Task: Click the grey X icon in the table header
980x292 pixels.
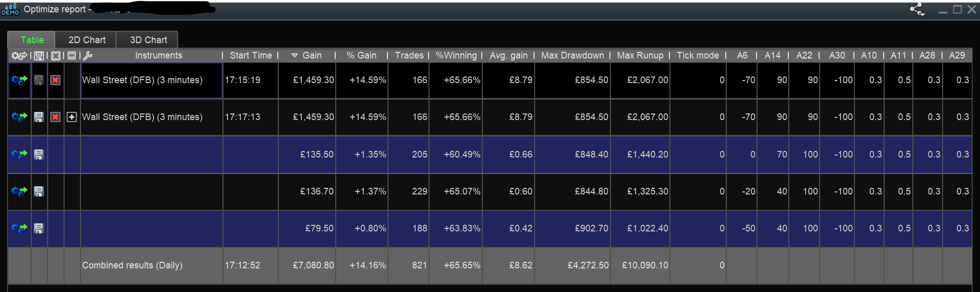Action: click(56, 56)
